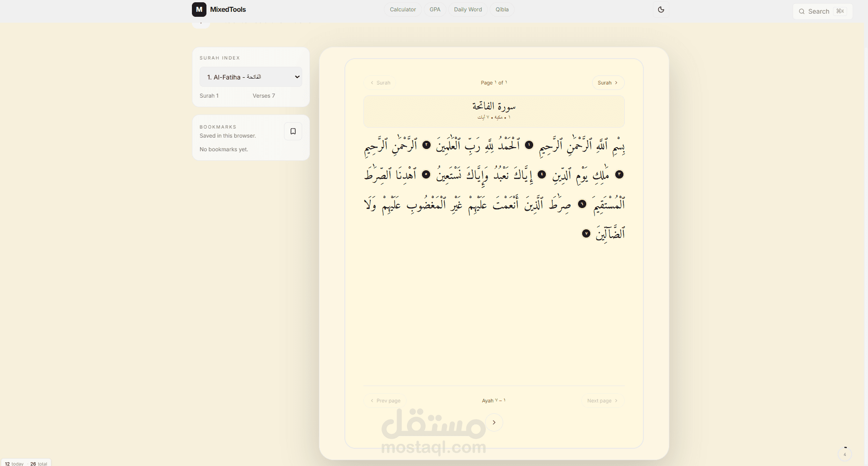
Task: Toggle dark mode with the moon icon
Action: [661, 10]
